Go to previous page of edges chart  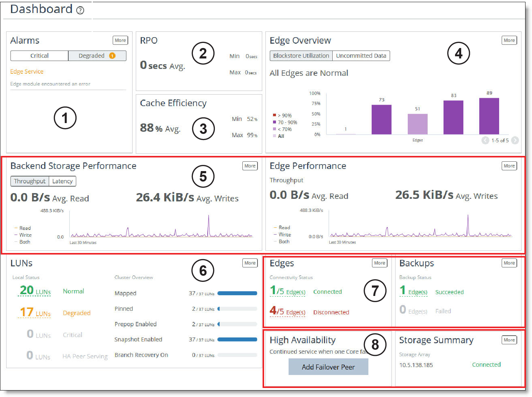(x=485, y=140)
